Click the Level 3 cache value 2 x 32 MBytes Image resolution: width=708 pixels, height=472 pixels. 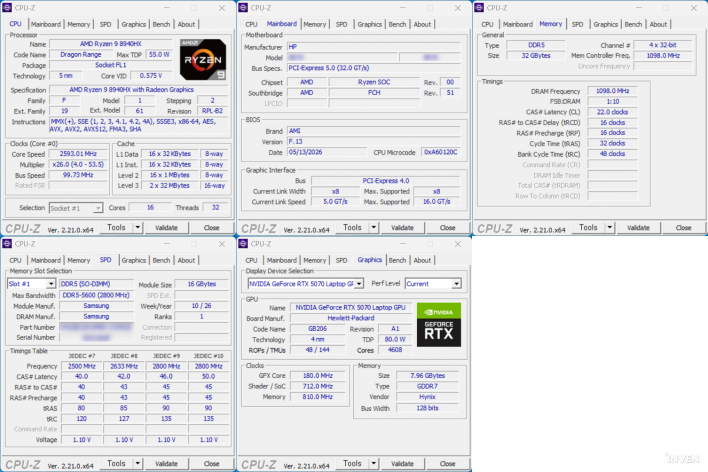[x=170, y=185]
